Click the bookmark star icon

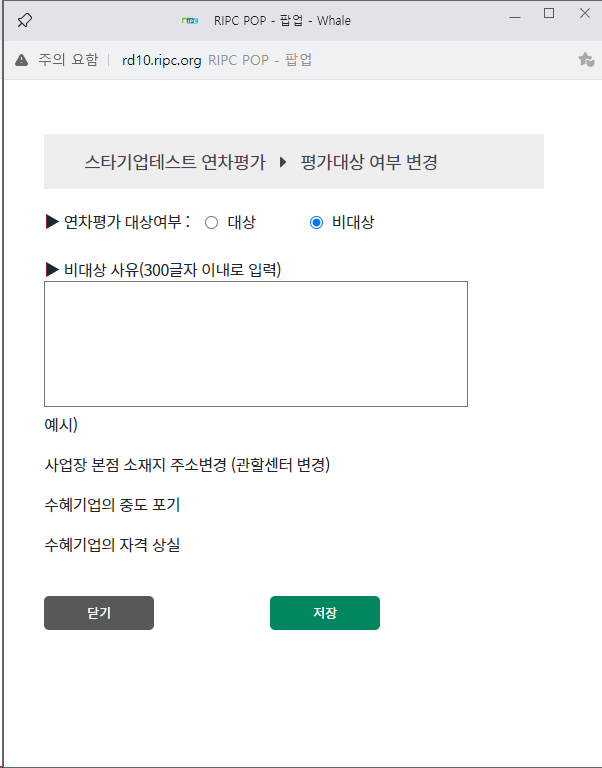[x=586, y=60]
